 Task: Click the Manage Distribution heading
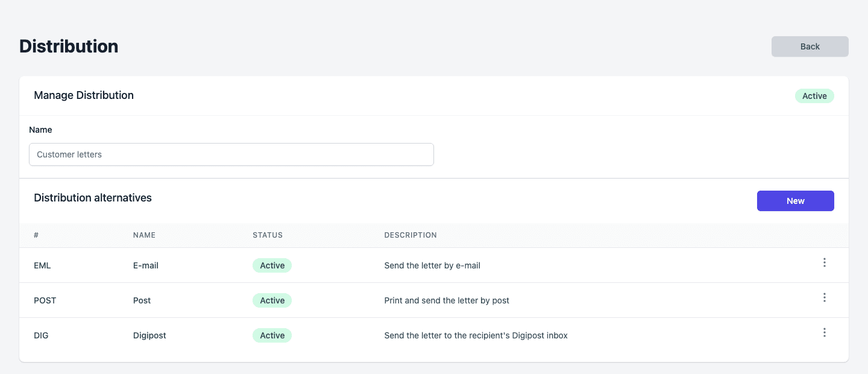click(84, 95)
